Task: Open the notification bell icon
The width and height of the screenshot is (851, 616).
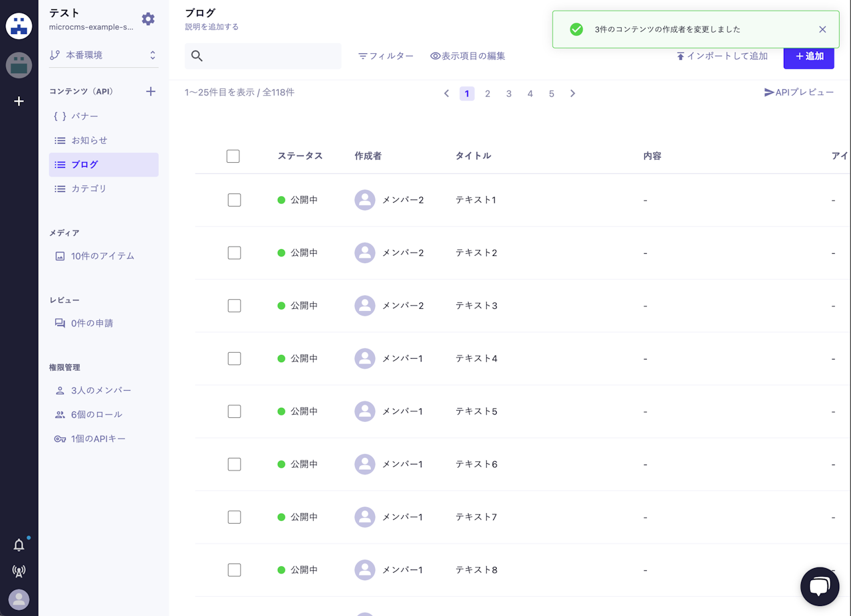Action: pos(19,545)
